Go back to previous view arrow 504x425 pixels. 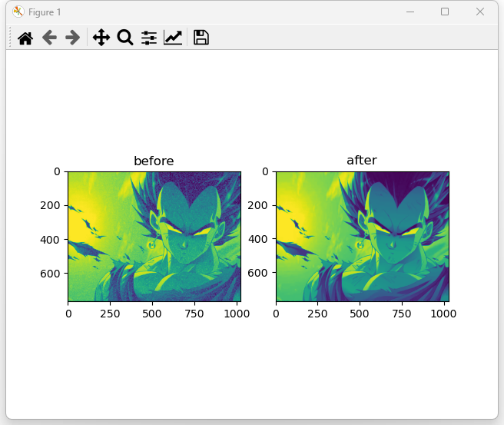click(49, 38)
